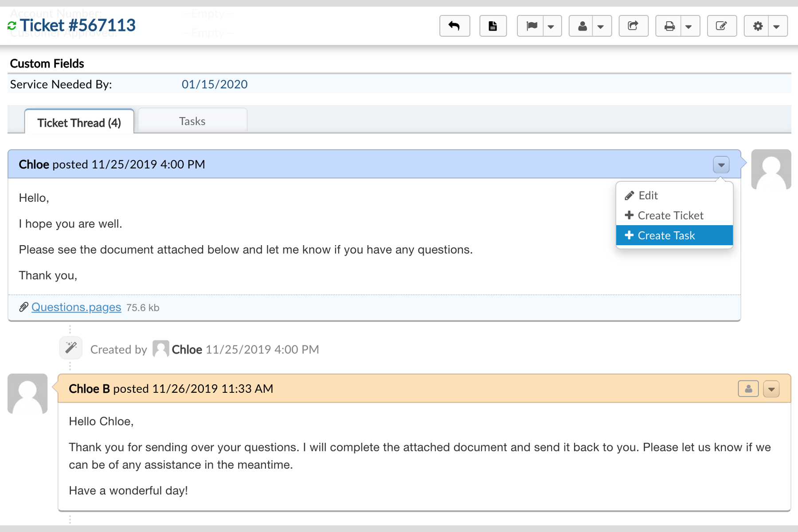Expand the flag status dropdown arrow
Screen dimensions: 798x532
(x=551, y=27)
